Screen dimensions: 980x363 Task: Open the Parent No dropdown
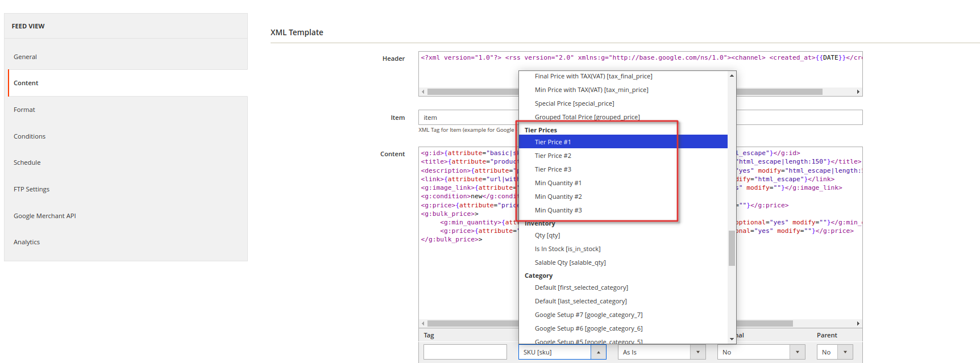(835, 352)
